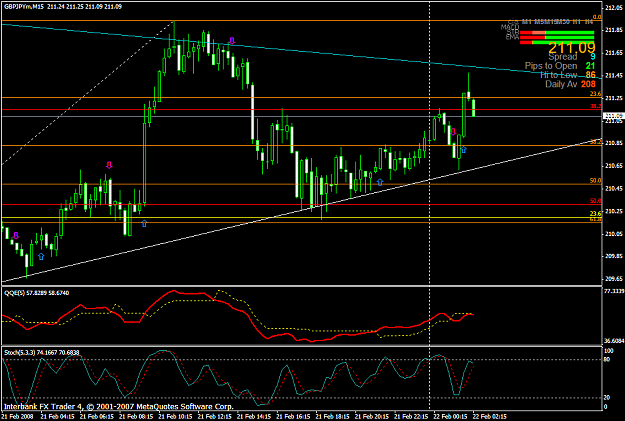Click the H4 timeframe label in signal panel

point(589,22)
